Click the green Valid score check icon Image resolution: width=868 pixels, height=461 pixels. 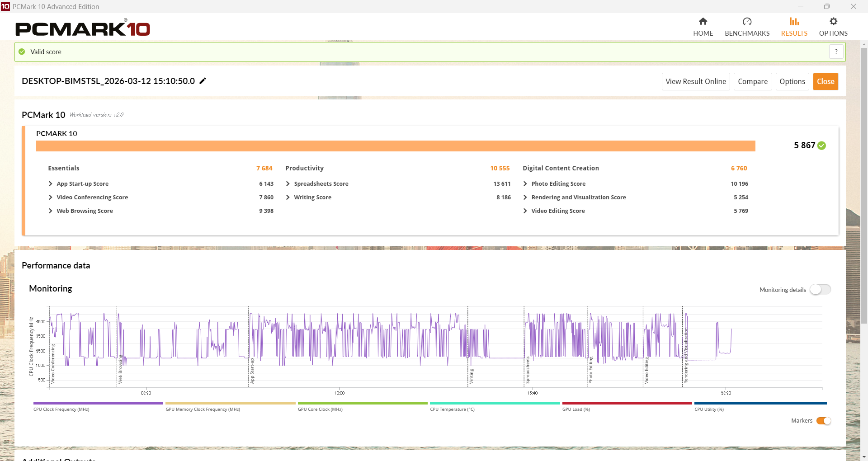[22, 52]
